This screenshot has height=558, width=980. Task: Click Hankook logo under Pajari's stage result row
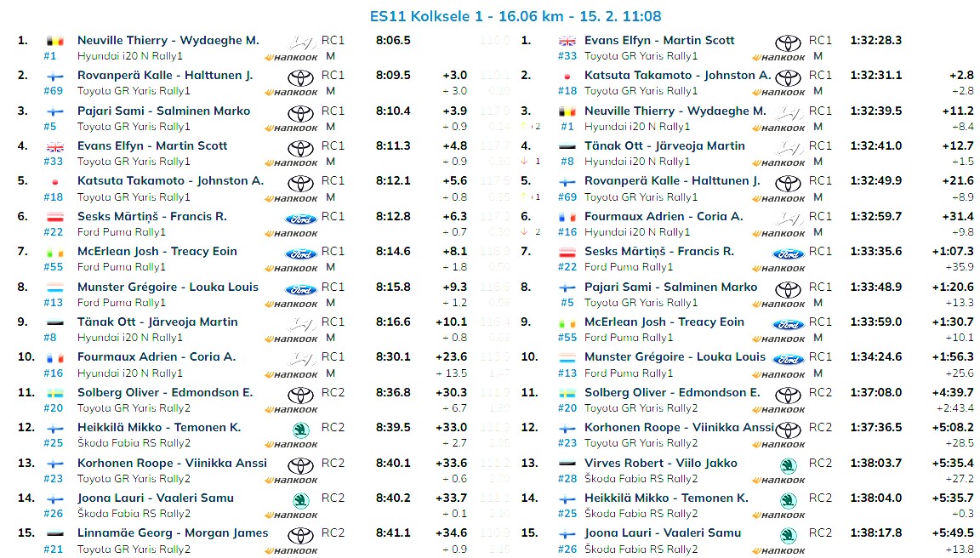coord(291,128)
